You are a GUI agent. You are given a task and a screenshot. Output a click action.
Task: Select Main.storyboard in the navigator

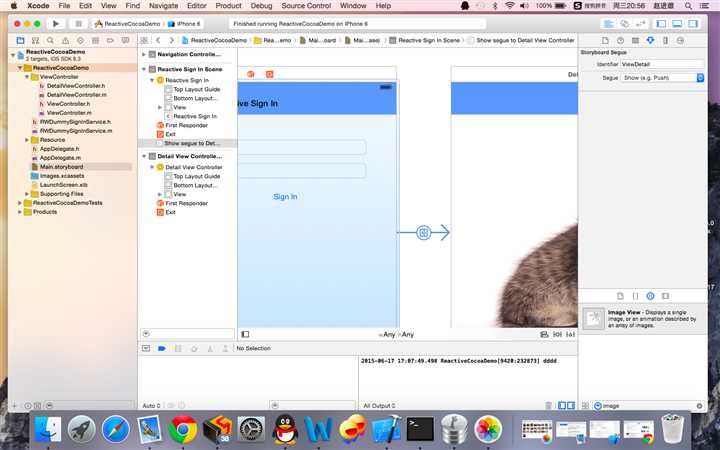62,167
